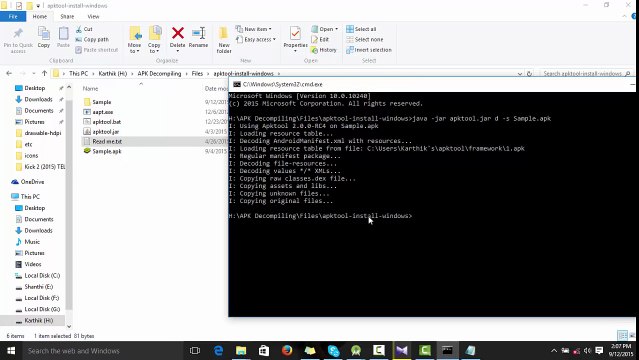Click This PC in address breadcrumb
This screenshot has width=639, height=360.
point(78,73)
